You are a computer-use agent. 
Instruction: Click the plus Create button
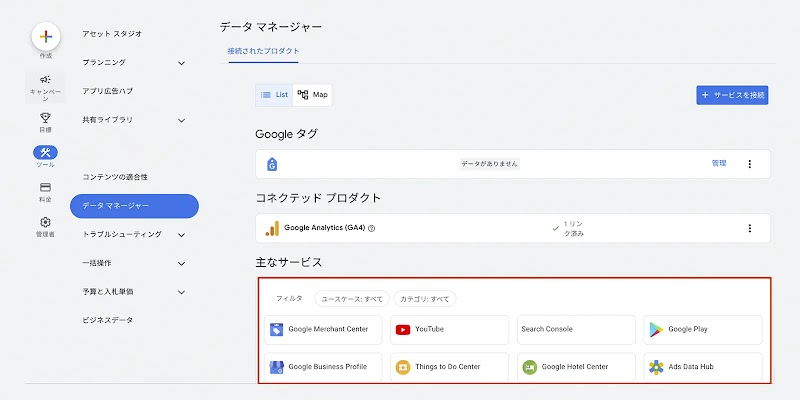pyautogui.click(x=46, y=36)
